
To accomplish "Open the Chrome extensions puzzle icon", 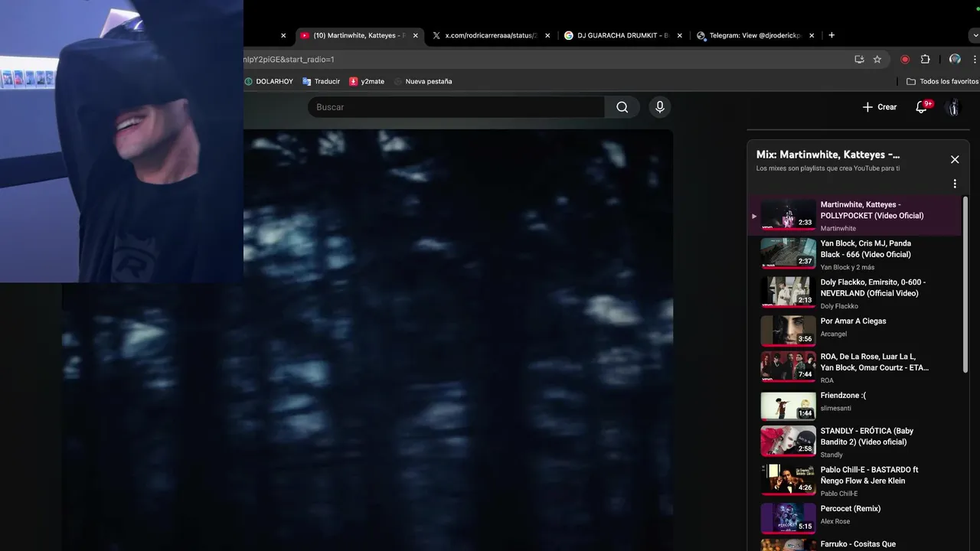I will click(925, 59).
